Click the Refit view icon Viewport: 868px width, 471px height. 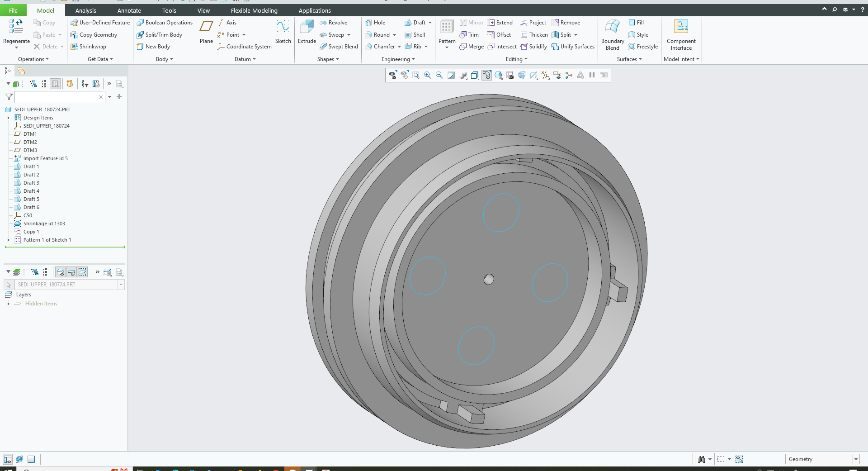pos(415,76)
